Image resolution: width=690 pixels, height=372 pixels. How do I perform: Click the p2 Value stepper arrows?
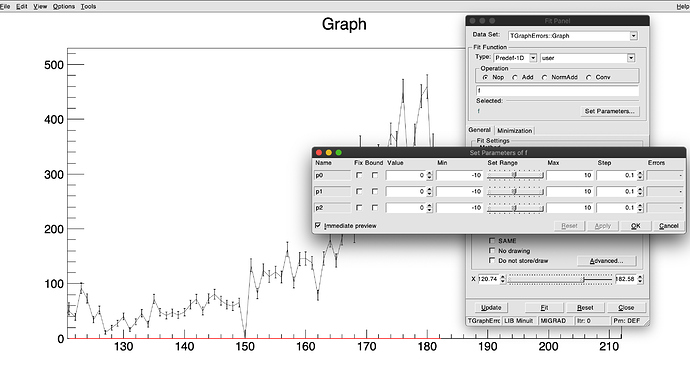point(429,207)
